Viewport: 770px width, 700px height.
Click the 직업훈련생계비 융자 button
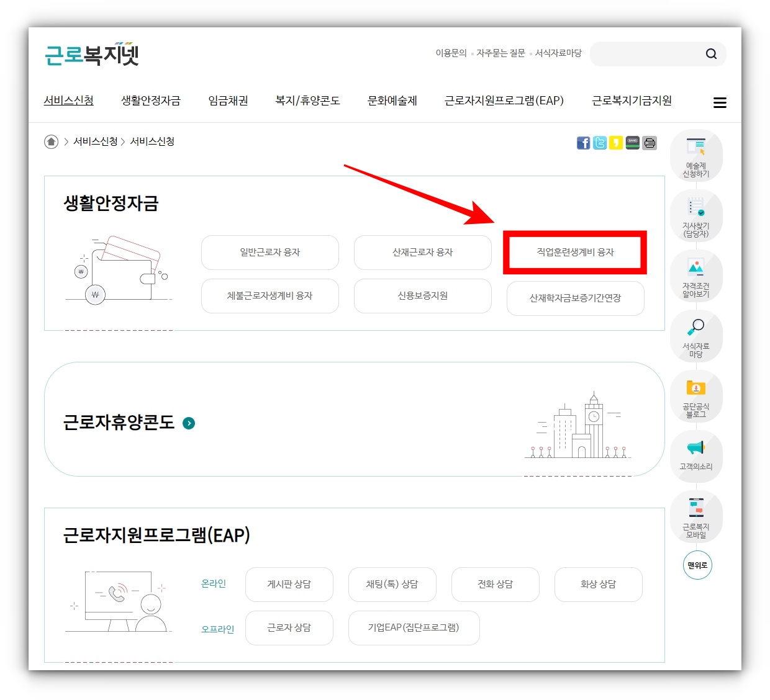pyautogui.click(x=574, y=253)
